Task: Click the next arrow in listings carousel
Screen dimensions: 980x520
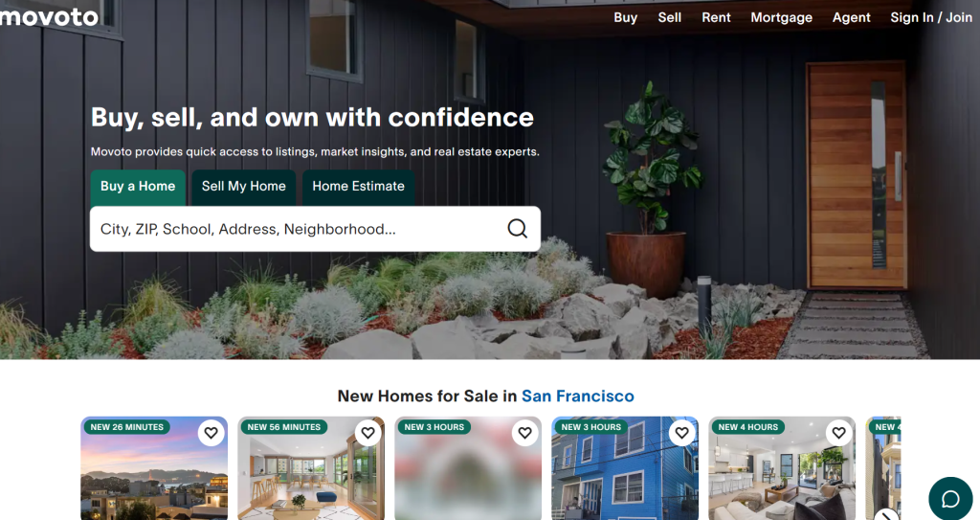Action: [887, 515]
